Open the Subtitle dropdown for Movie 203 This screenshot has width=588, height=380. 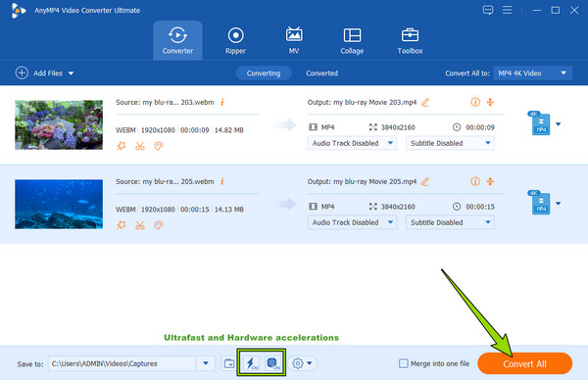click(x=450, y=143)
